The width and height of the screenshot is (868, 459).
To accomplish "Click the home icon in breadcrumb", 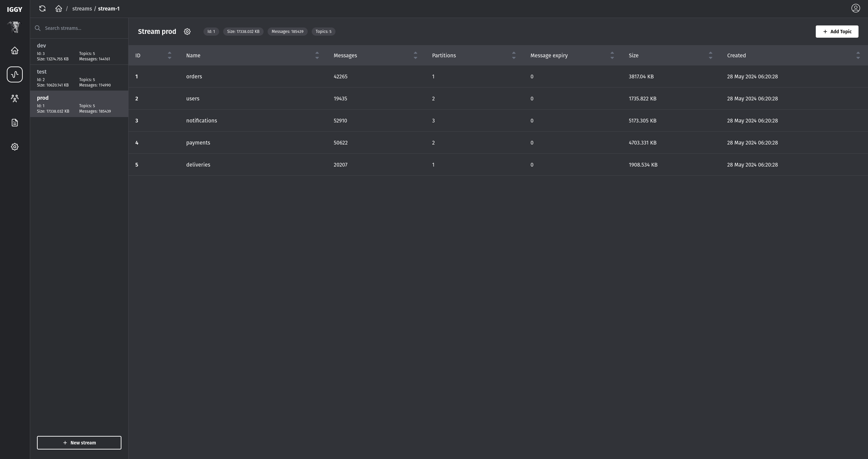I will tap(59, 8).
